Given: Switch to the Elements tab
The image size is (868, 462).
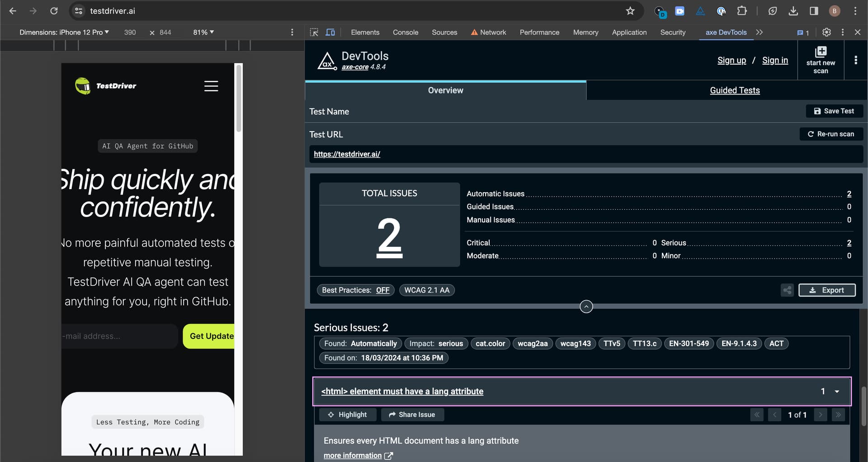Looking at the screenshot, I should tap(365, 32).
